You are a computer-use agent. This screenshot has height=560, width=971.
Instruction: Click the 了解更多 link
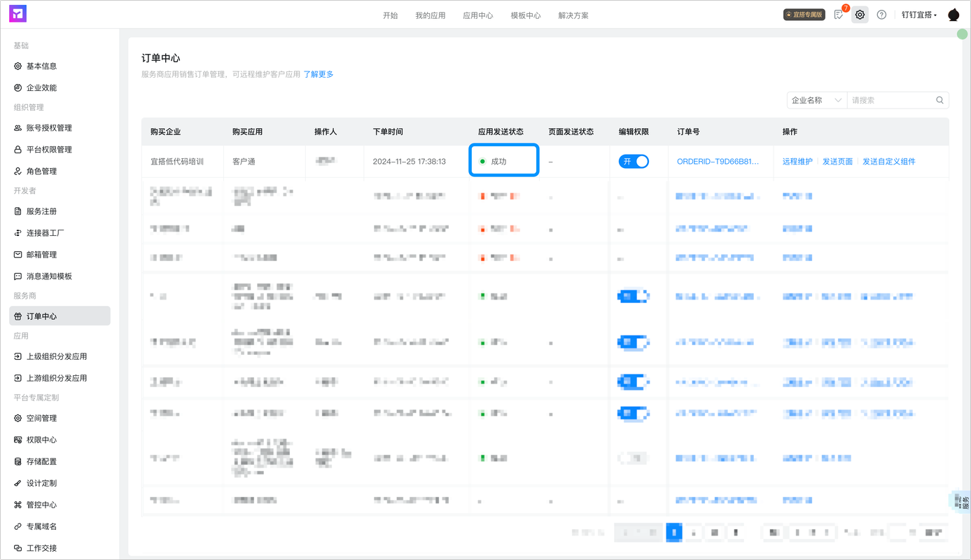coord(320,73)
